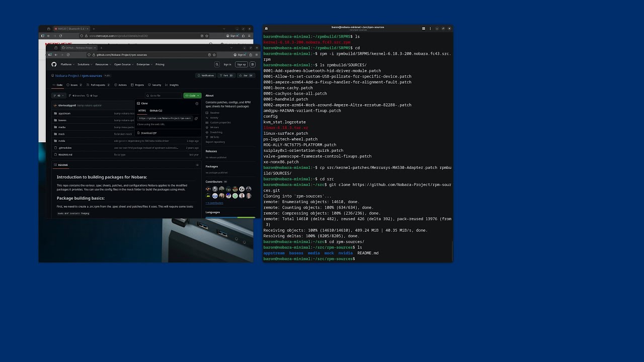The height and width of the screenshot is (362, 644).
Task: Open terminal new-tab icon at top left
Action: pos(267,29)
